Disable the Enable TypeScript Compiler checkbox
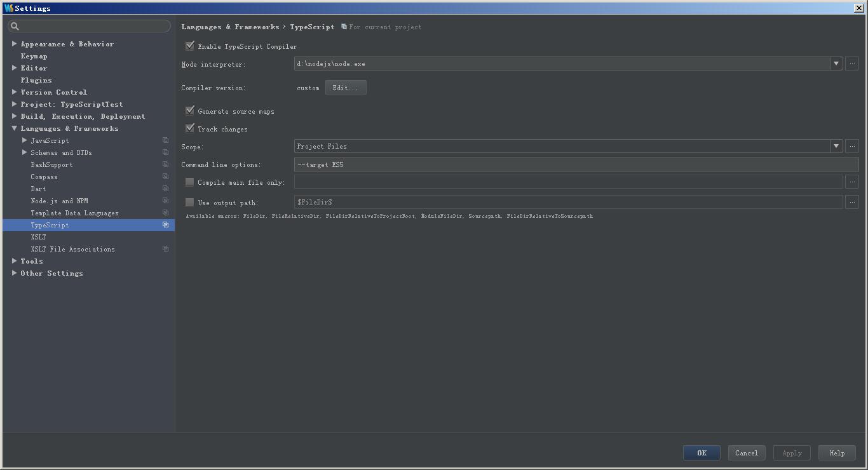Viewport: 868px width, 470px height. [189, 46]
